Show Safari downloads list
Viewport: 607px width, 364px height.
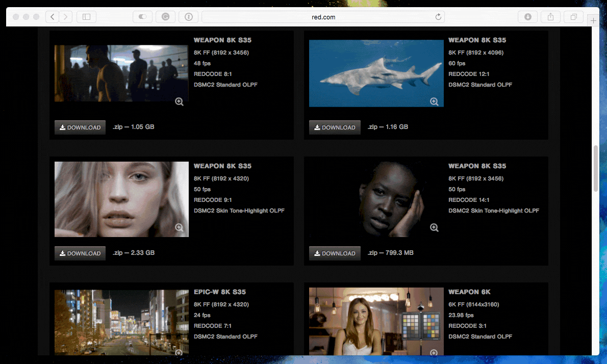(x=527, y=17)
